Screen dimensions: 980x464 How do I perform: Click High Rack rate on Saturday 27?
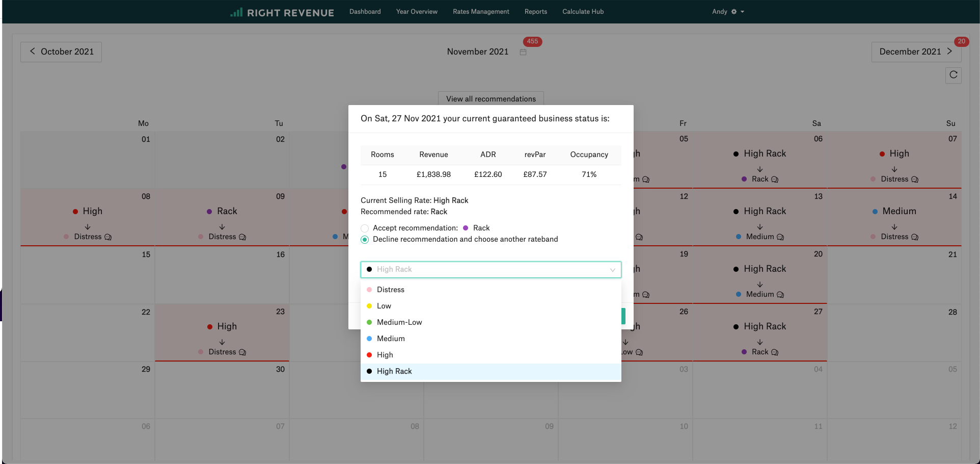[760, 326]
